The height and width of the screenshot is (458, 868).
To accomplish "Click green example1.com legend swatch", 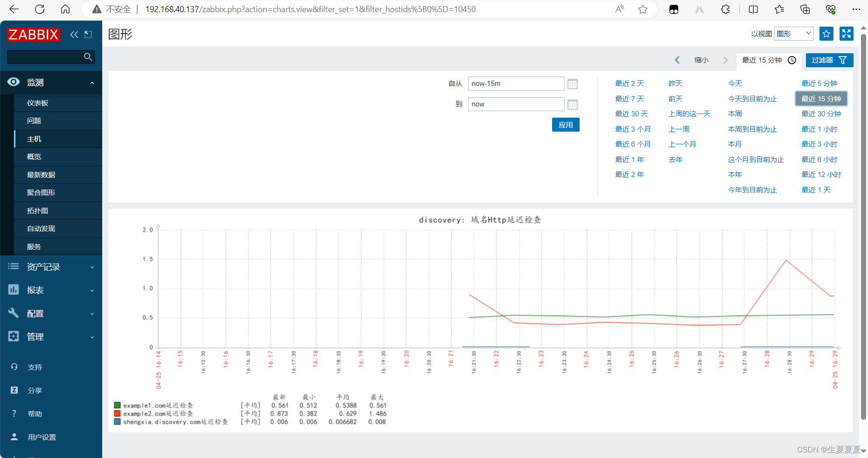I will tap(117, 405).
